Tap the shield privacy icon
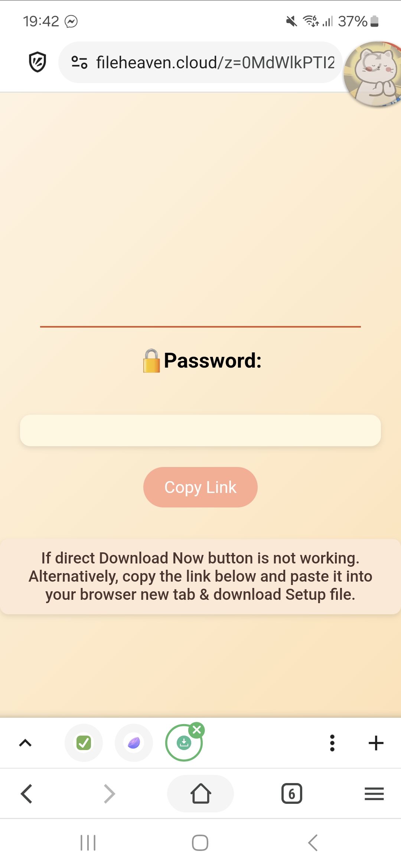Viewport: 401px width, 868px height. 38,62
